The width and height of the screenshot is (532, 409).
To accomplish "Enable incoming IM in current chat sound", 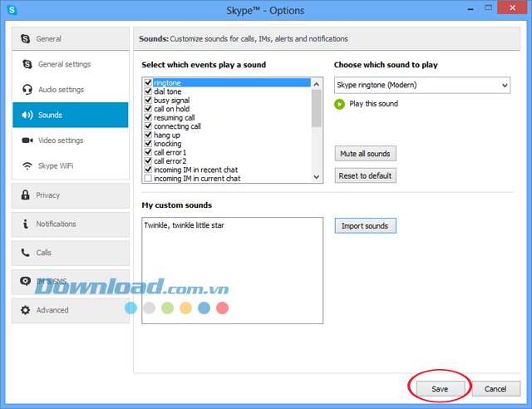I will (148, 178).
